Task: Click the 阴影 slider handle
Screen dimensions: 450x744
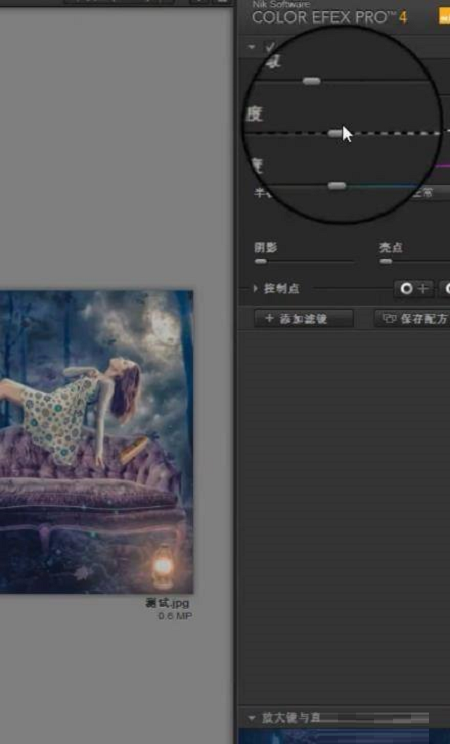Action: 261,261
